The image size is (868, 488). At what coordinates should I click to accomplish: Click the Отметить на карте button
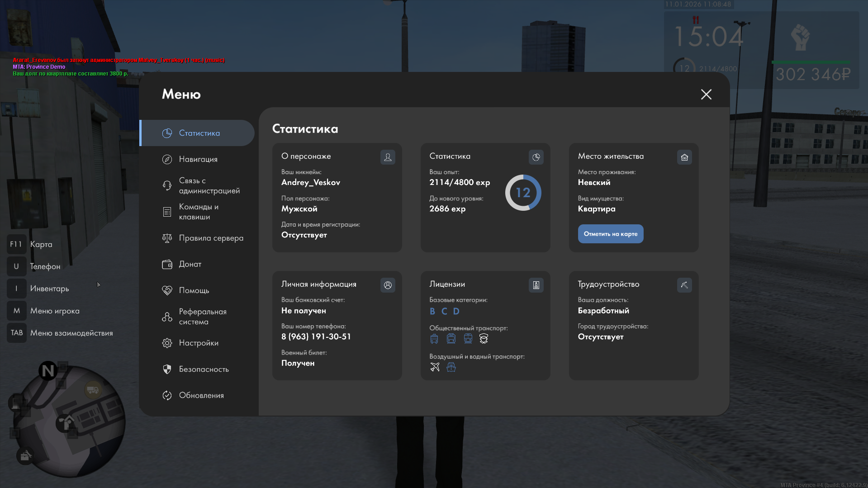click(x=611, y=234)
